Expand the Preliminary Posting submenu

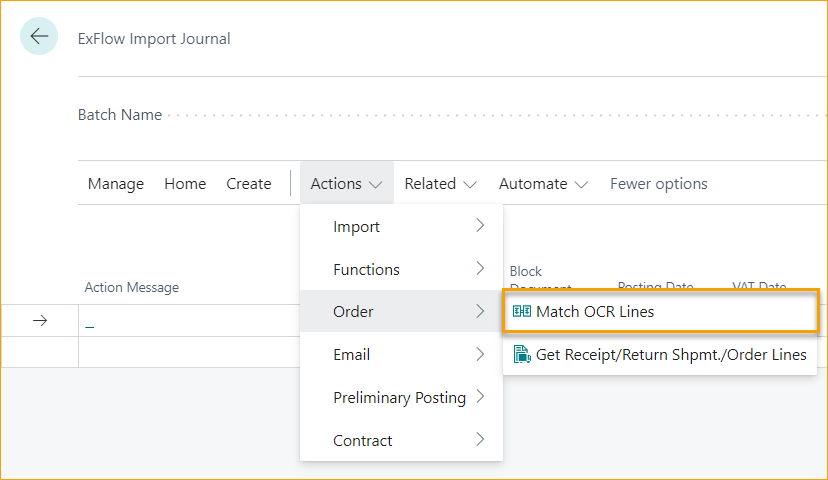click(x=401, y=397)
